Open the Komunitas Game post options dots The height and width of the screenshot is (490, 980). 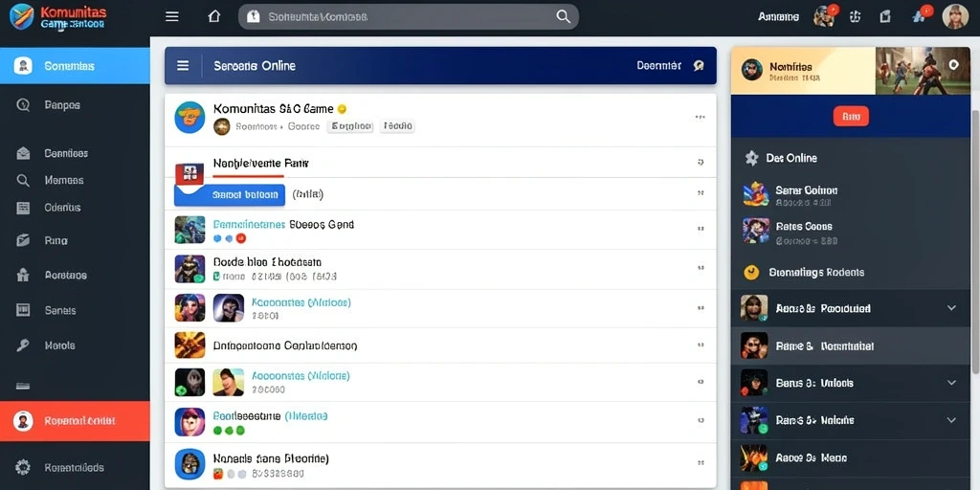[700, 117]
